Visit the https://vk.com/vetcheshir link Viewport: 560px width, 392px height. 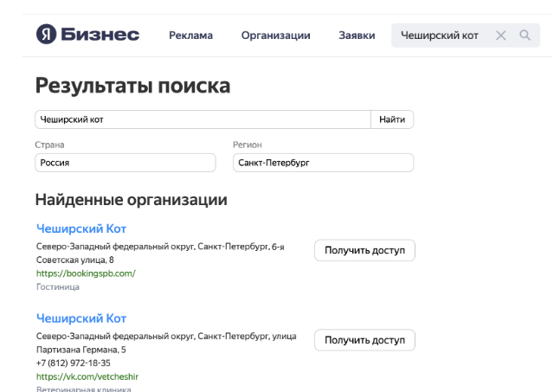pyautogui.click(x=87, y=376)
